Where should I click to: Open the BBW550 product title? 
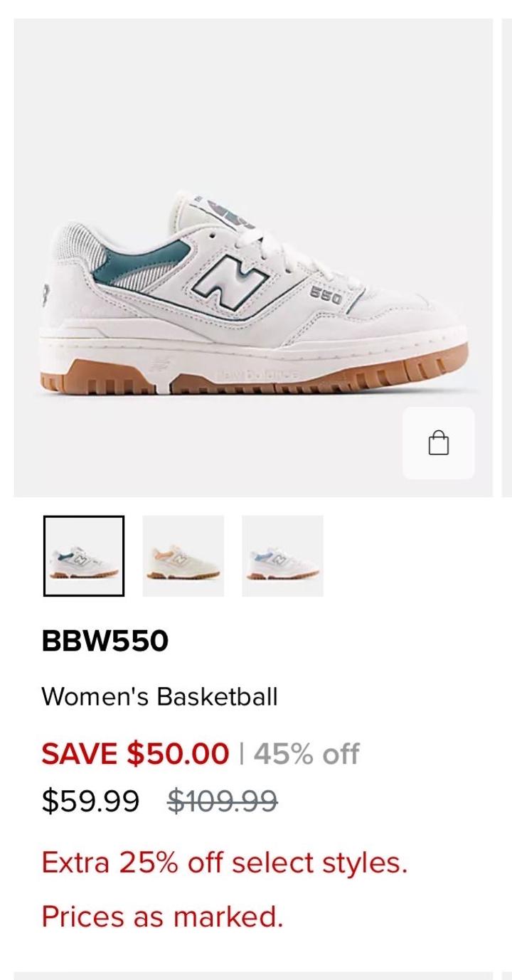point(105,641)
